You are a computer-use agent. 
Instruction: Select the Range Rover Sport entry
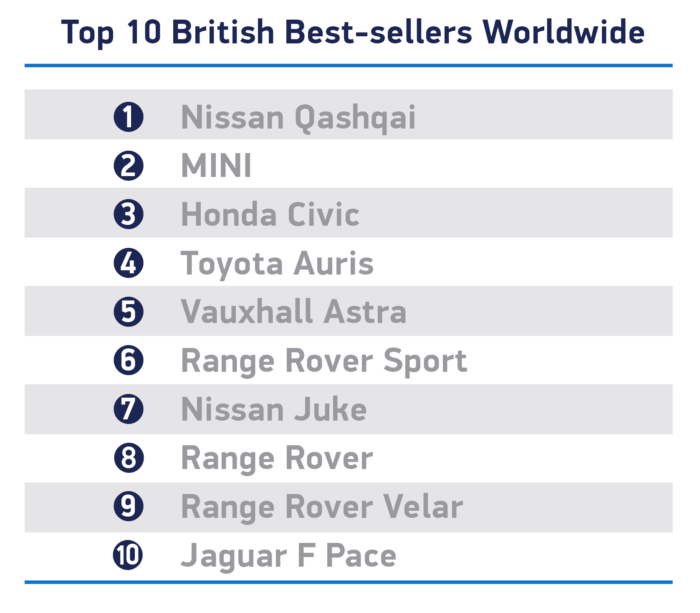pos(324,361)
